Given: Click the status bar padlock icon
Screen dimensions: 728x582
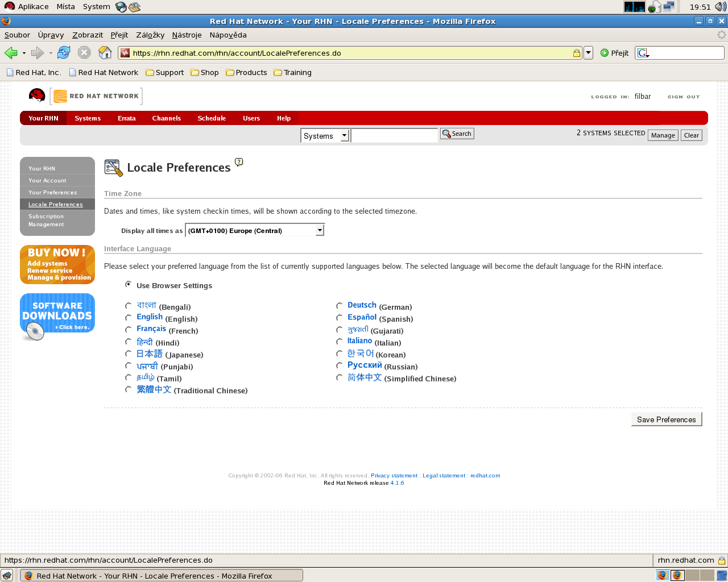Looking at the screenshot, I should pos(721,560).
